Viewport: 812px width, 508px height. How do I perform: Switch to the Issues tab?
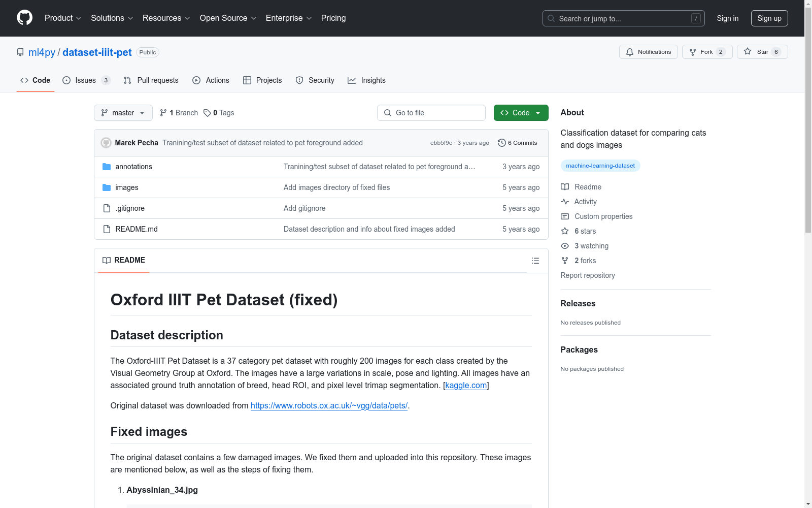tap(86, 80)
